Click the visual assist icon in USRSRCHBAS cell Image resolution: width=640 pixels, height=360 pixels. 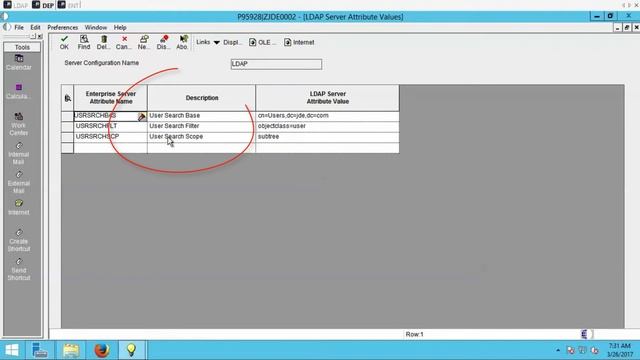(142, 117)
